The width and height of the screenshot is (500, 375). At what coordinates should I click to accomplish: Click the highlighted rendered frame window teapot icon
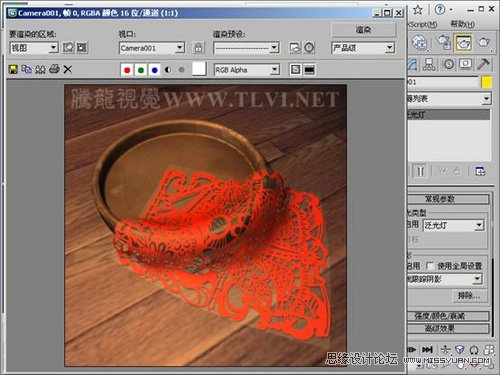tap(464, 42)
